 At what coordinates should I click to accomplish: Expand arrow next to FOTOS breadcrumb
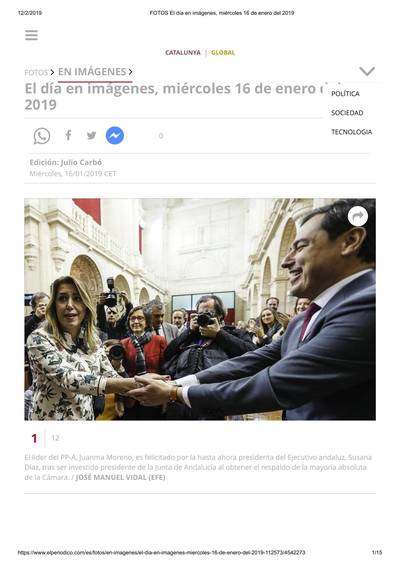click(x=52, y=73)
